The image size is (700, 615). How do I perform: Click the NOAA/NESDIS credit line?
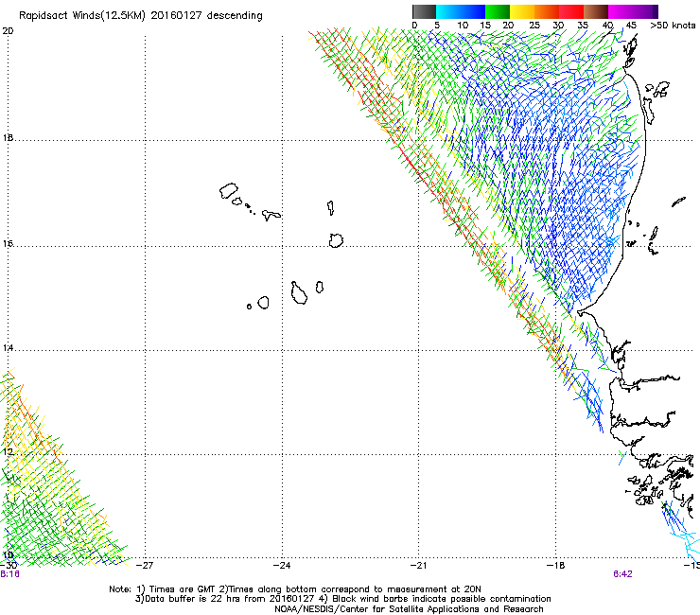pyautogui.click(x=409, y=609)
